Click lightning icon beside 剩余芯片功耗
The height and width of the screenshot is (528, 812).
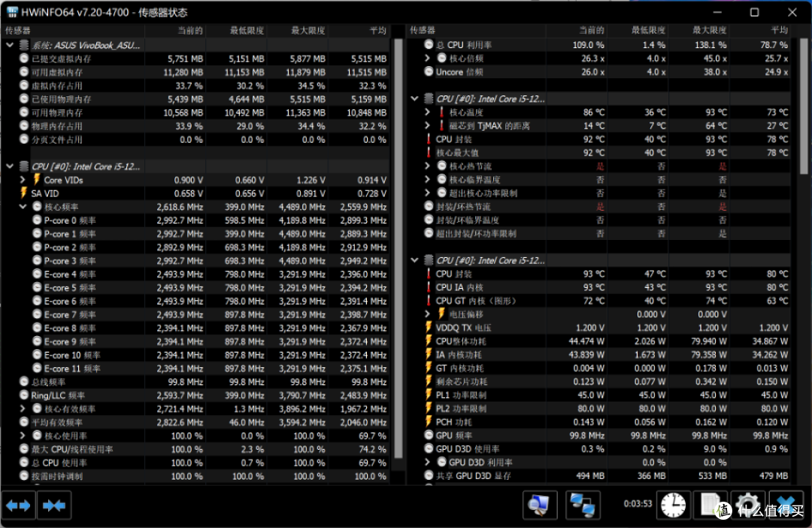(x=429, y=381)
